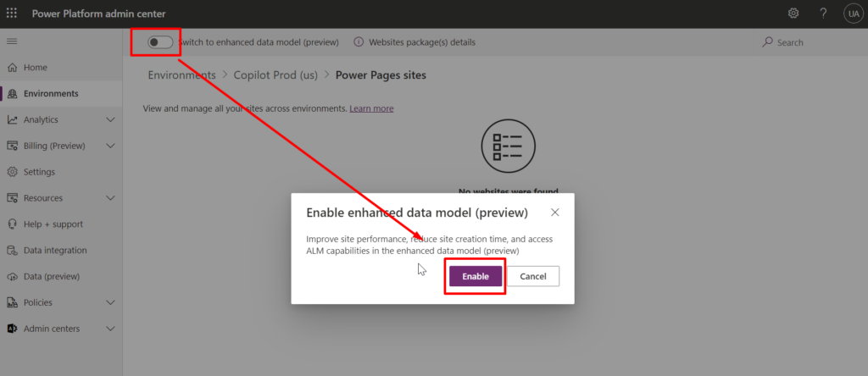
Task: Click the Search magnifier icon
Action: (x=767, y=42)
